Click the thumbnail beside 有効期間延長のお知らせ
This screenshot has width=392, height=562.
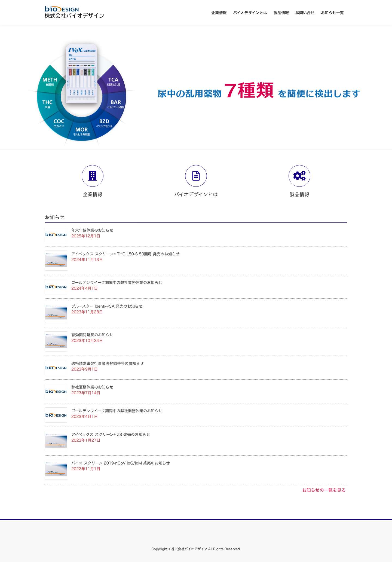tap(56, 341)
